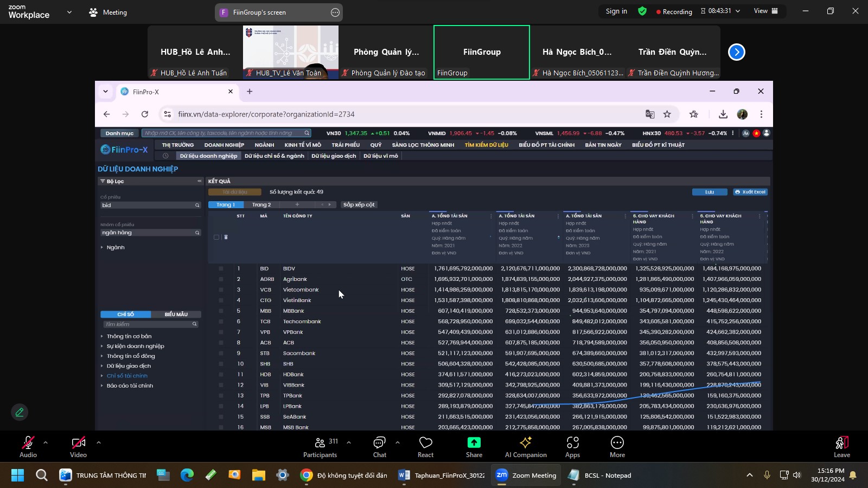Start video in Zoom toolbar
Viewport: 868px width, 488px height.
click(78, 447)
